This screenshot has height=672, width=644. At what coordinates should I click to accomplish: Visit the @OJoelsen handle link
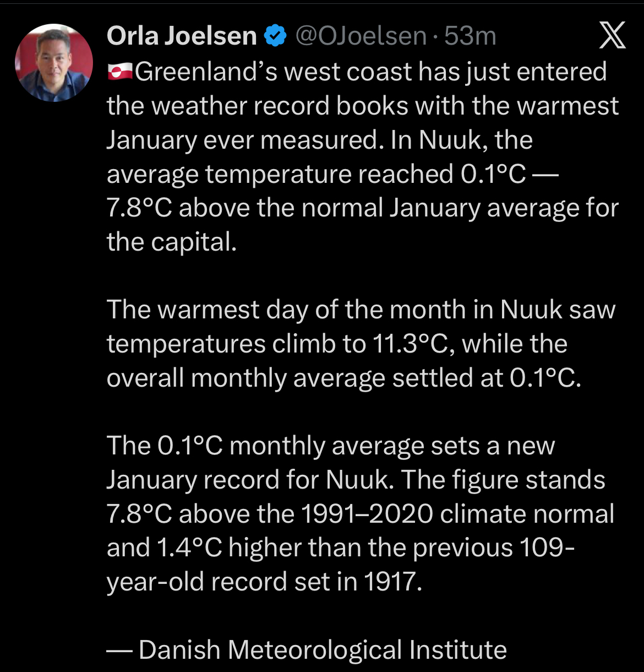click(361, 36)
